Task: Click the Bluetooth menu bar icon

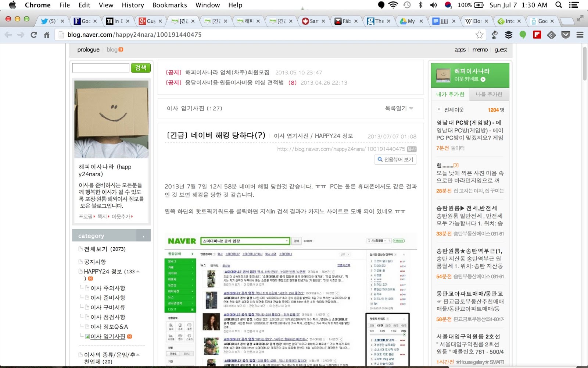Action: click(x=421, y=5)
